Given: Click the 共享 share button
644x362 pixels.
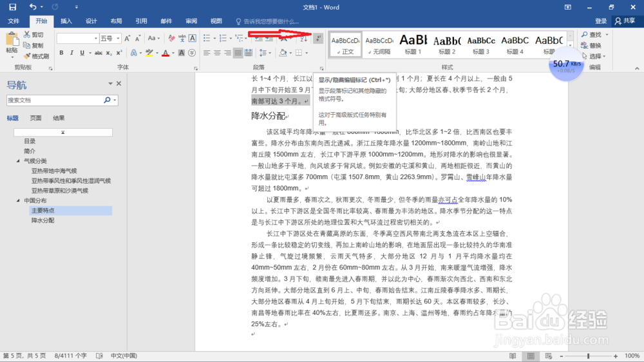Looking at the screenshot, I should click(625, 21).
